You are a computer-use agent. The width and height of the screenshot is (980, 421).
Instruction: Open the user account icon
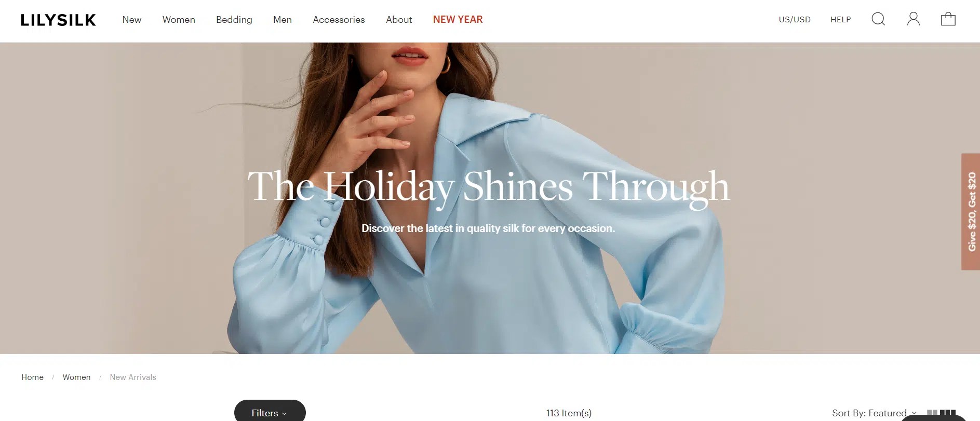pyautogui.click(x=914, y=19)
